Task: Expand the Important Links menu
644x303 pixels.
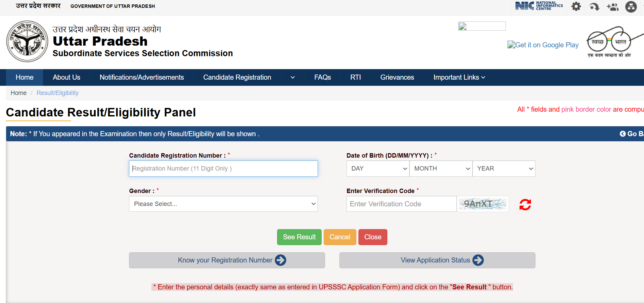Action: tap(459, 78)
